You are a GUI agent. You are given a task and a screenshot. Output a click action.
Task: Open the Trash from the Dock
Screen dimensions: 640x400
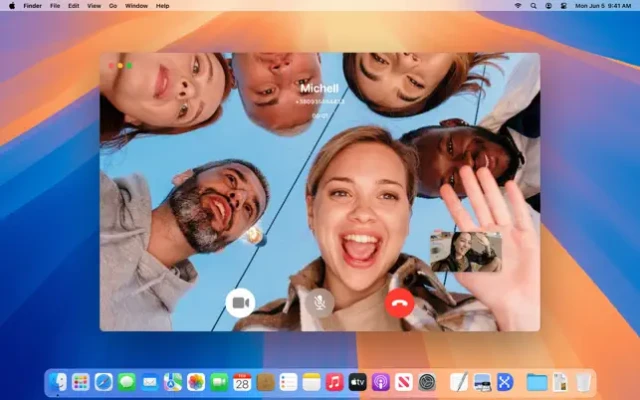[x=583, y=382]
